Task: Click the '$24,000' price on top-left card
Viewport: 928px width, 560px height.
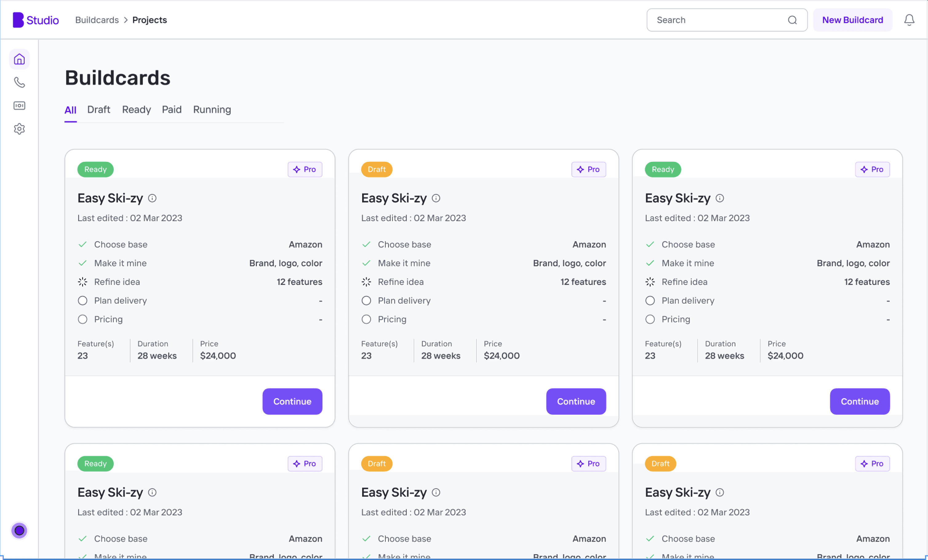Action: point(218,355)
